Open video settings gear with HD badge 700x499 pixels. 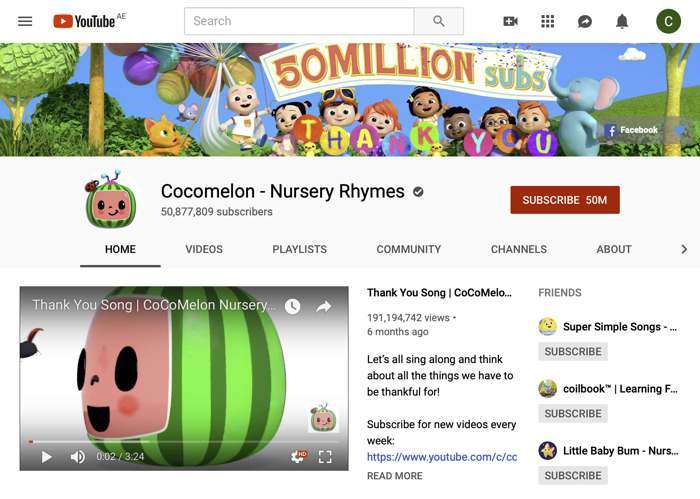(298, 456)
